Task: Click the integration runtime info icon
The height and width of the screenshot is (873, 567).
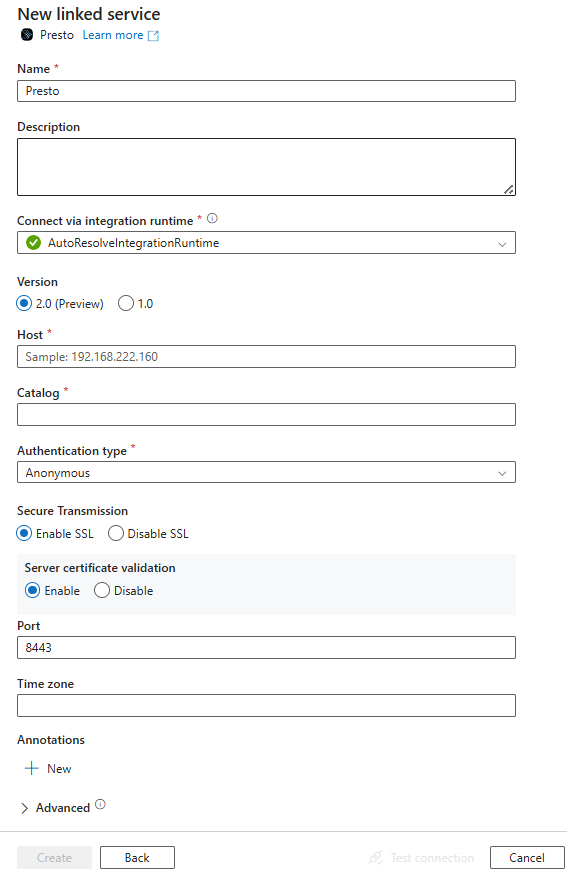Action: click(x=212, y=218)
